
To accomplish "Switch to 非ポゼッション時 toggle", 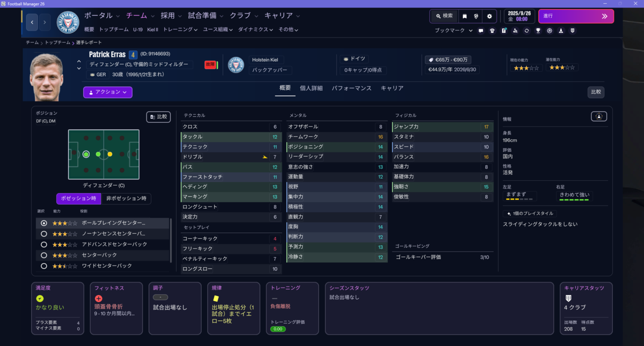I will click(x=126, y=198).
